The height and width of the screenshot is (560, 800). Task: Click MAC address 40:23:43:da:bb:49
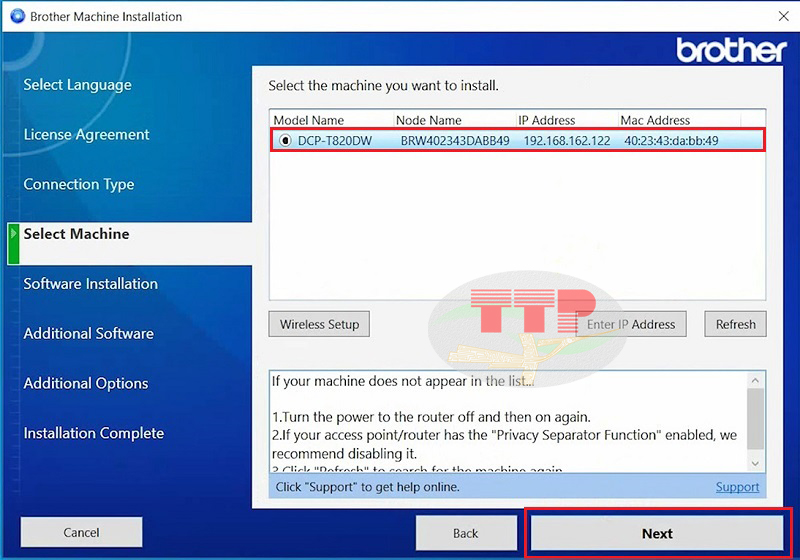tap(671, 141)
